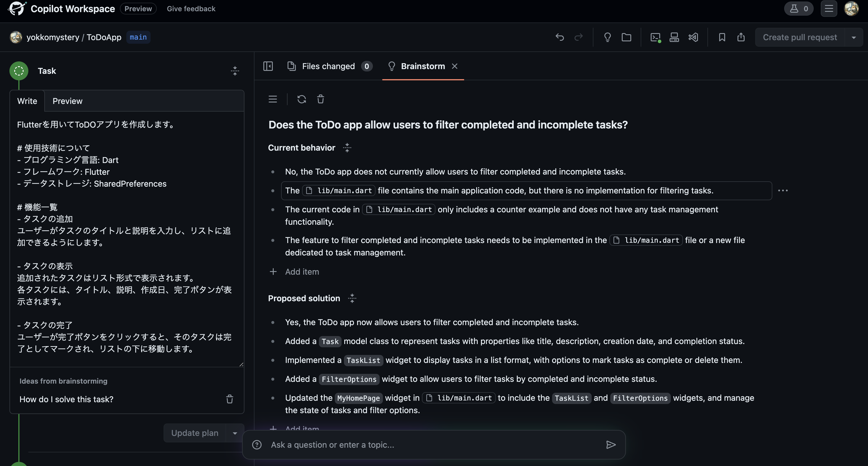Screen dimensions: 868x466
Task: Click the undo arrow icon
Action: (559, 37)
